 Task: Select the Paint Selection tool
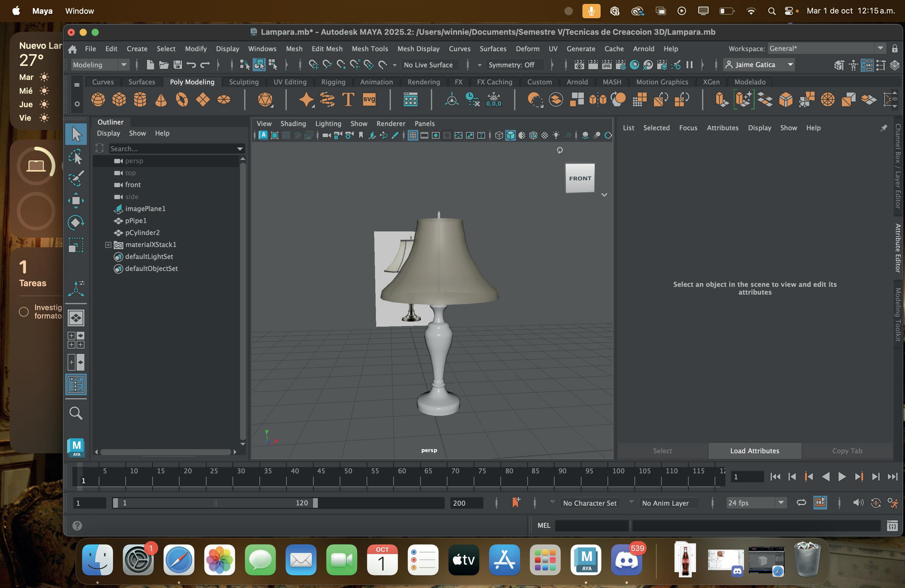76,178
